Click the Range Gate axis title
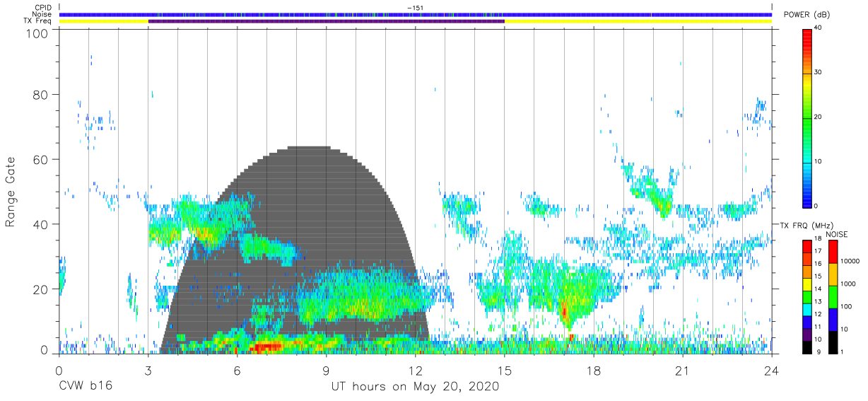 coord(11,193)
